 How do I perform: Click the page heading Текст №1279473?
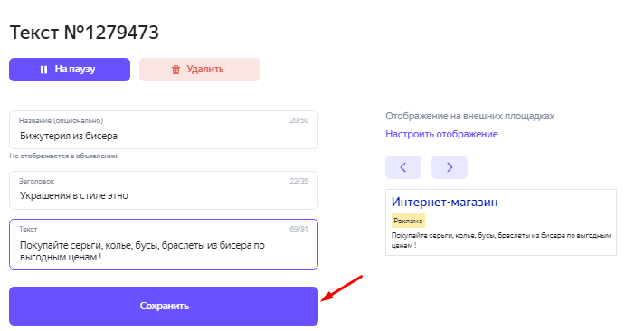click(84, 33)
